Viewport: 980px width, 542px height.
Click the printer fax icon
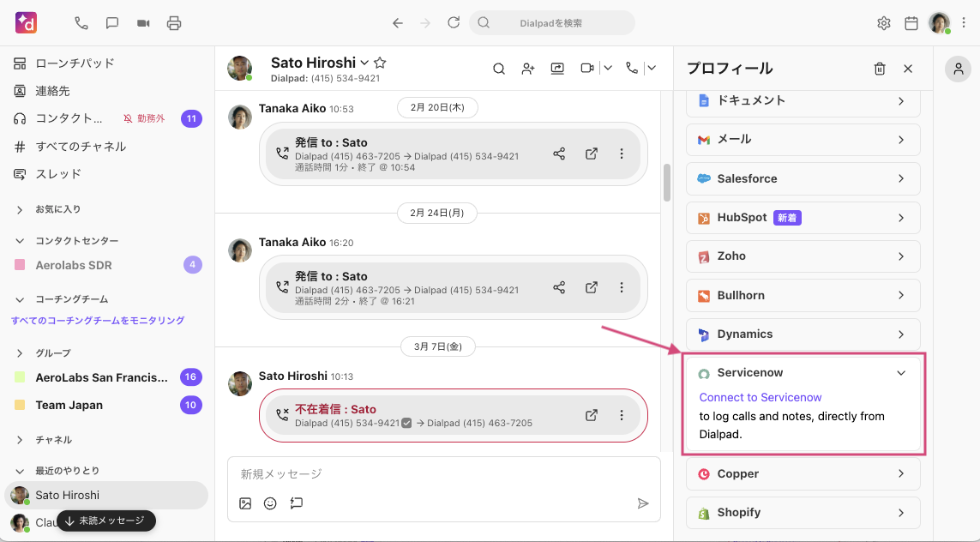[174, 23]
